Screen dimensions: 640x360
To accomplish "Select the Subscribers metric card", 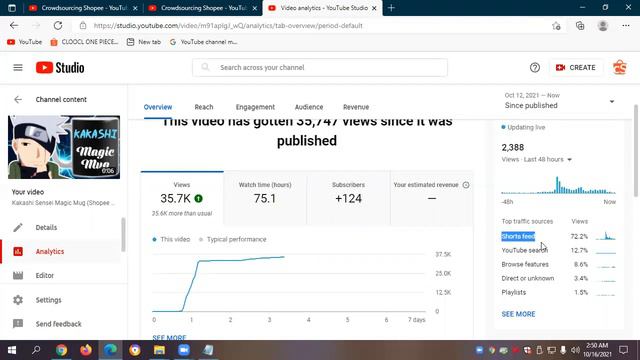I will [349, 198].
